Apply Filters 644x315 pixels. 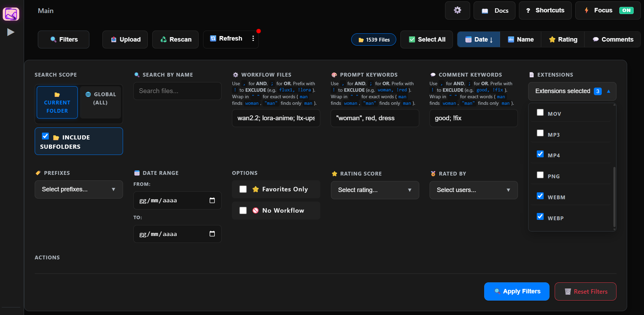(517, 291)
